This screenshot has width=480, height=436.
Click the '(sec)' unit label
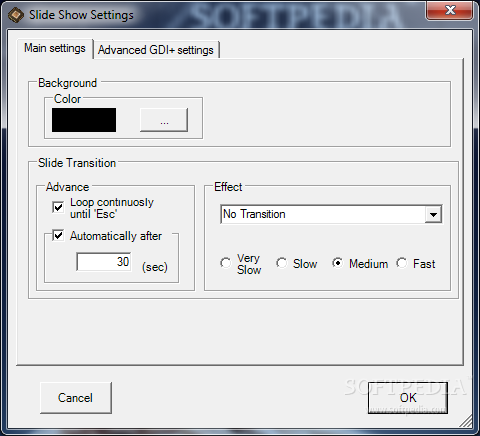point(155,267)
